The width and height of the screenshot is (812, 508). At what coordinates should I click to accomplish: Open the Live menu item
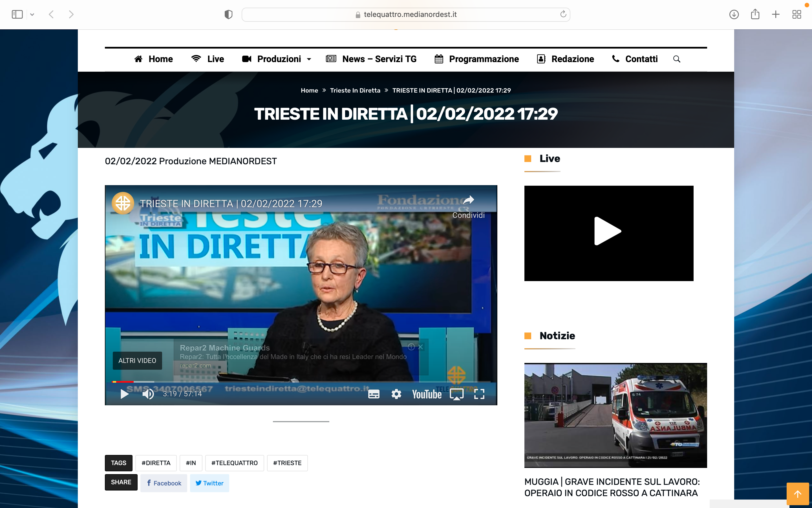tap(207, 59)
